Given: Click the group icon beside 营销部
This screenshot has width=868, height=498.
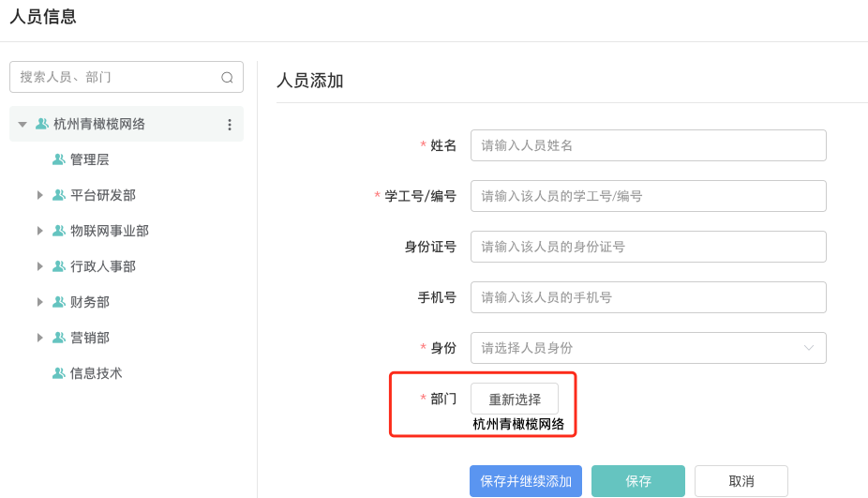Looking at the screenshot, I should (x=59, y=338).
